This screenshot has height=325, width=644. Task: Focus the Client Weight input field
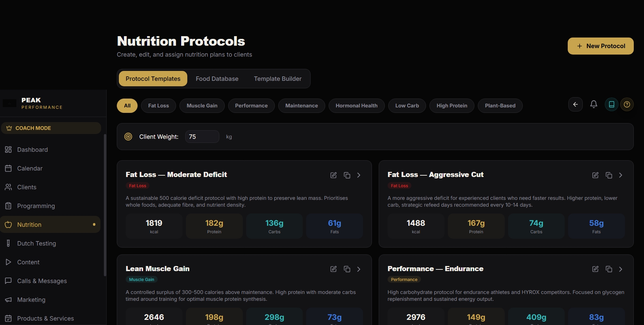coord(202,137)
